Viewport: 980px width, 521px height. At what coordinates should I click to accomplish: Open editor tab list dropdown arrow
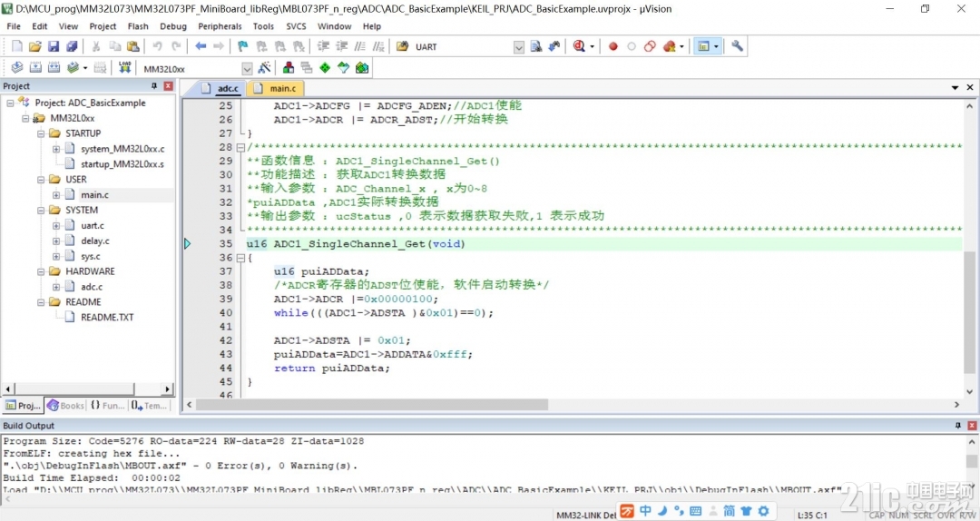click(955, 88)
